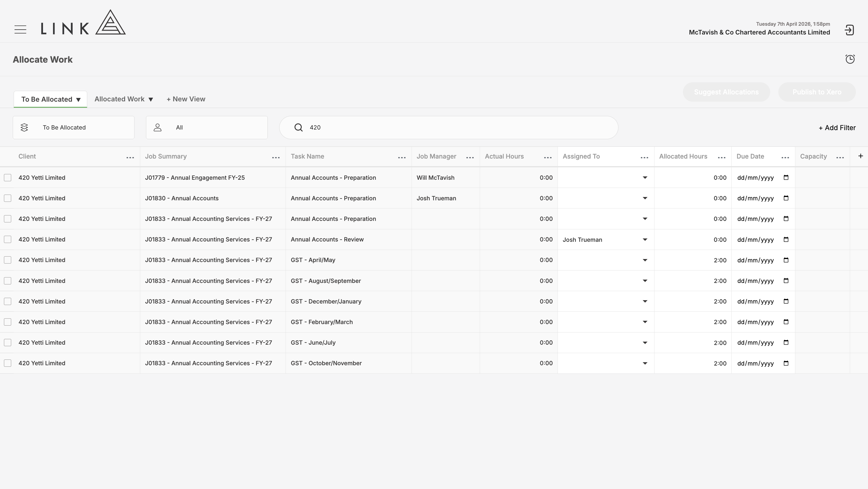The image size is (868, 489).
Task: Open calendar picker for GST - June/July row
Action: tap(786, 343)
